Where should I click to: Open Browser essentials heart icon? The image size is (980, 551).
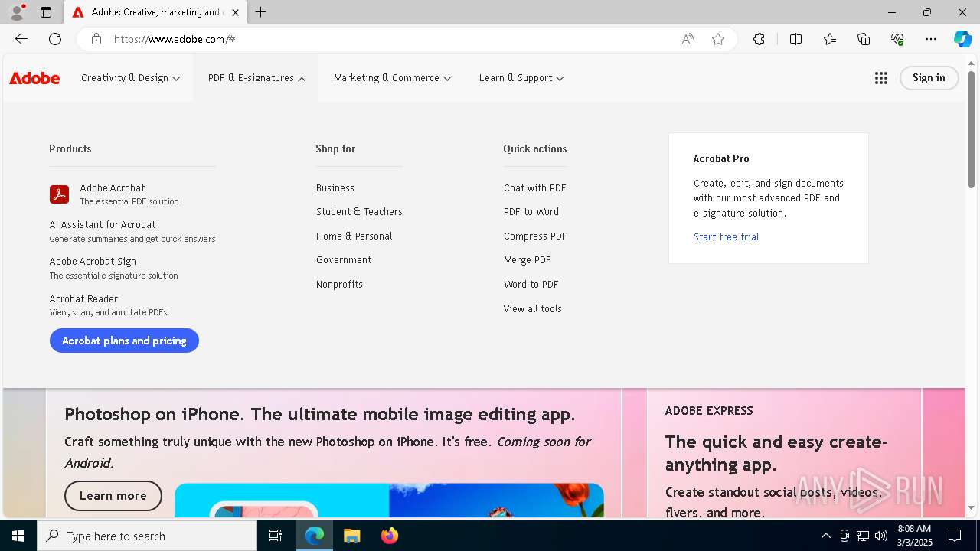897,39
